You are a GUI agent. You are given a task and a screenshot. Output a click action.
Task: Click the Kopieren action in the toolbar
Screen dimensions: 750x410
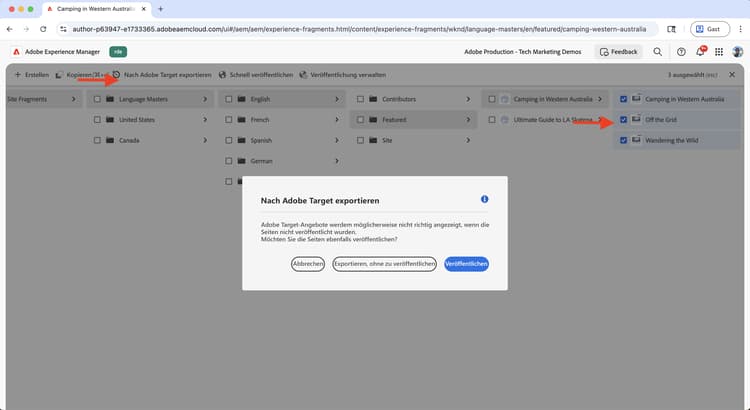point(80,75)
